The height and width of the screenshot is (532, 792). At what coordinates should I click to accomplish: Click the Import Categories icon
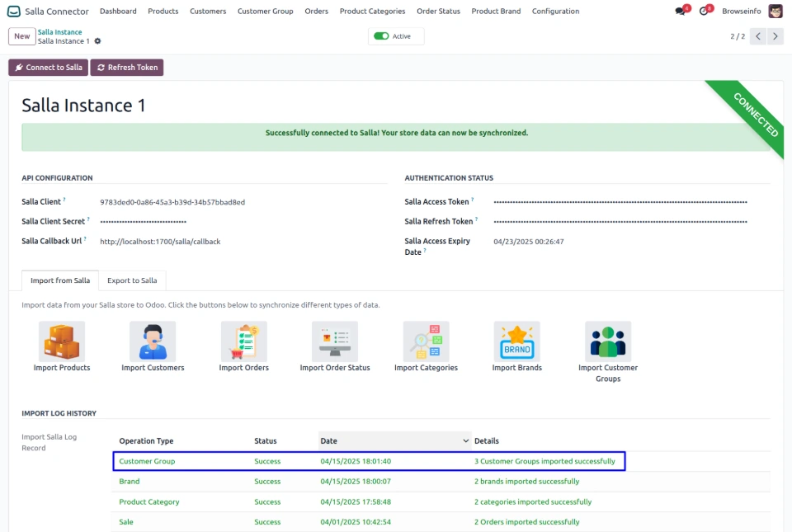[x=426, y=341]
